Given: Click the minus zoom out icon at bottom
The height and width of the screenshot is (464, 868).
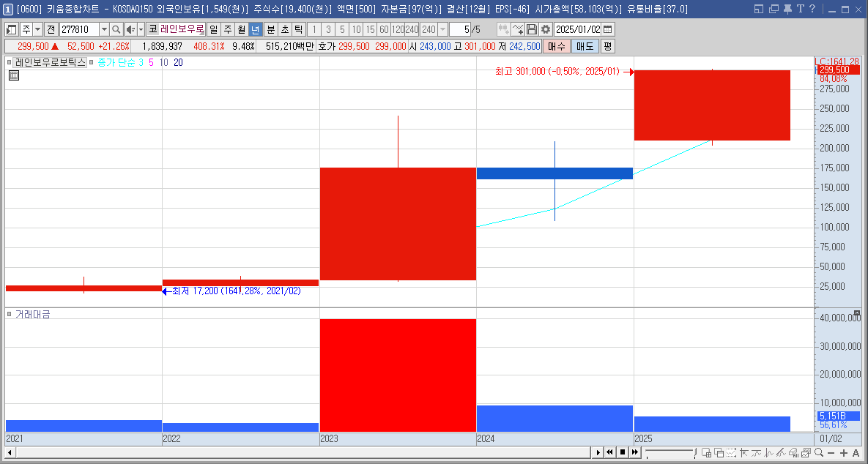Looking at the screenshot, I should [x=831, y=453].
